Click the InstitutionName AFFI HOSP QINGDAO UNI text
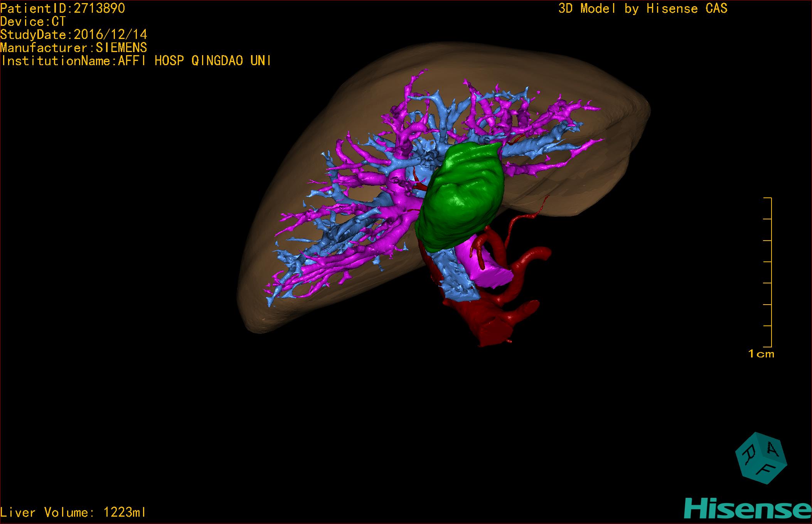812x524 pixels. tap(136, 61)
